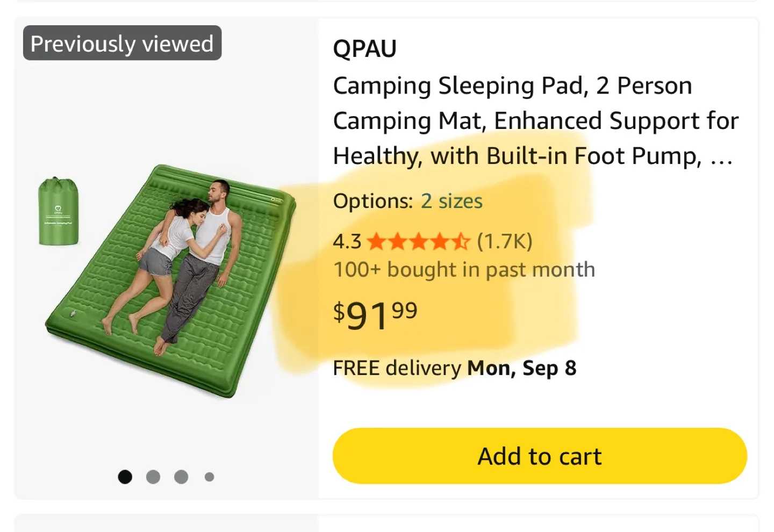Screen dimensions: 774x532
Task: Click the 1.7K review count
Action: 503,241
